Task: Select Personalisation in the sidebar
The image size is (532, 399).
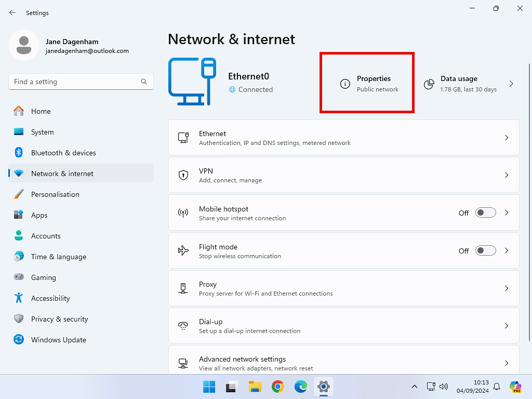Action: click(55, 194)
